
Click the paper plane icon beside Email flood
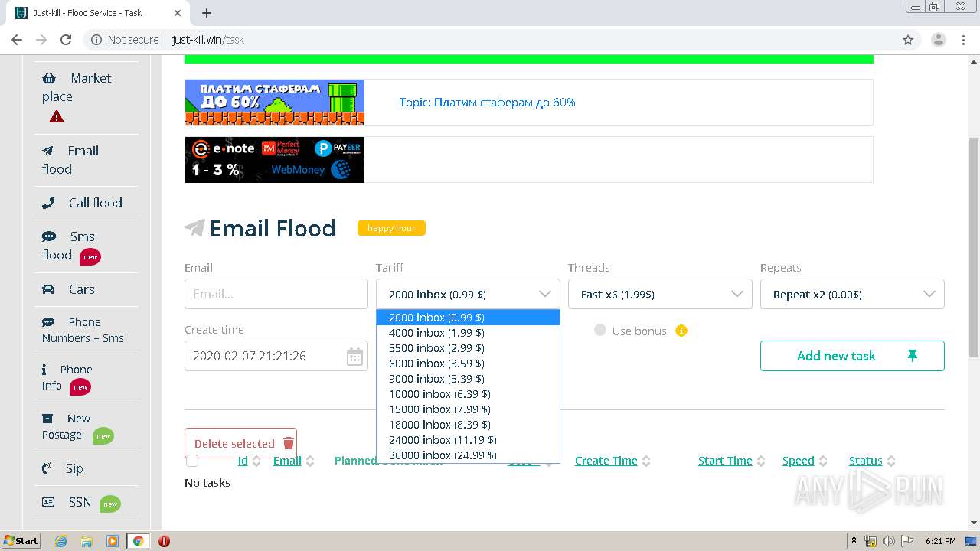pos(48,151)
